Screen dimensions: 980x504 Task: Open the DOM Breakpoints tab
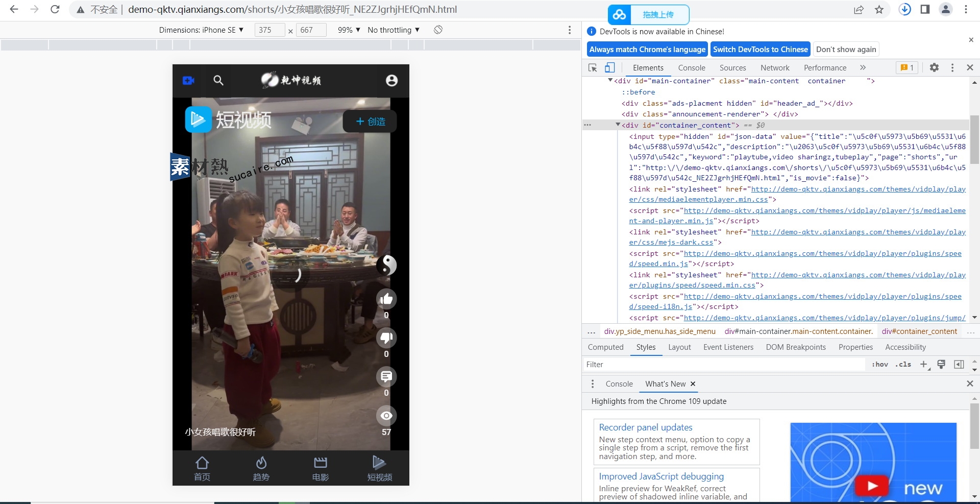(796, 347)
